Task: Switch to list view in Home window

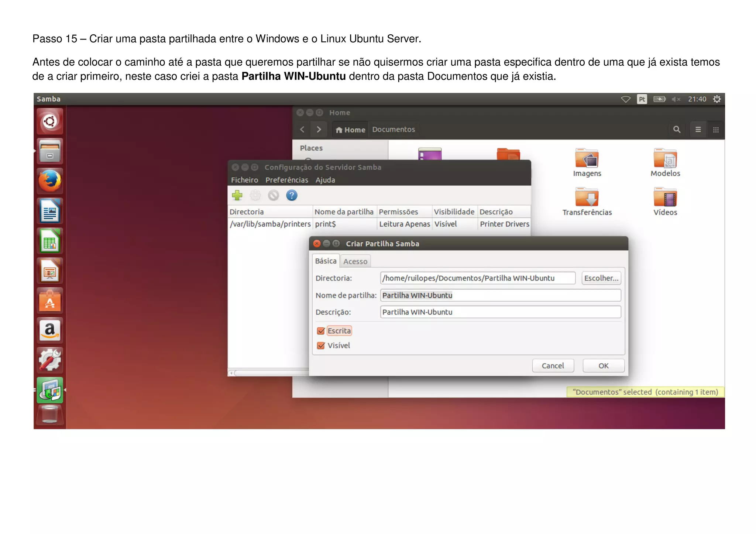Action: coord(698,130)
